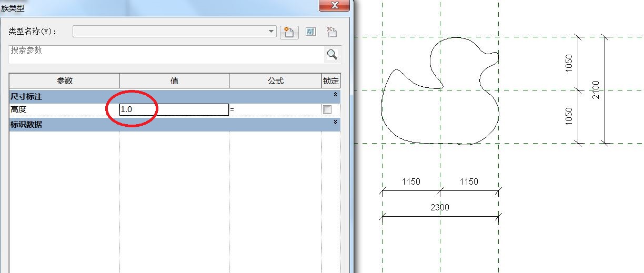Close the 族类型 dialog

point(335,5)
